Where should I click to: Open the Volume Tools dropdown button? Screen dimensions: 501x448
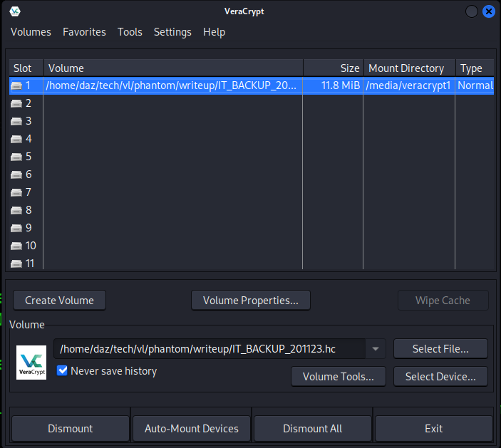[x=338, y=377]
